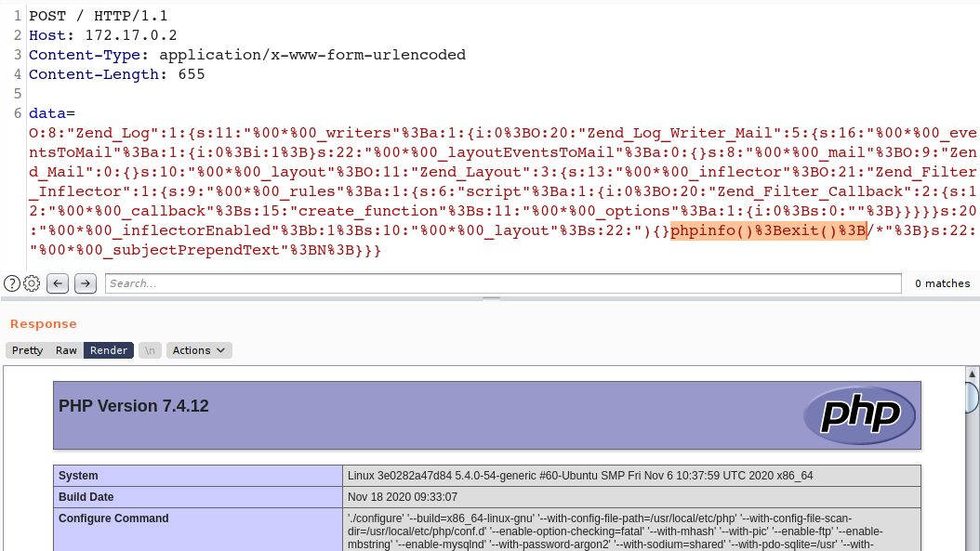Open the Actions dropdown menu

click(x=199, y=350)
